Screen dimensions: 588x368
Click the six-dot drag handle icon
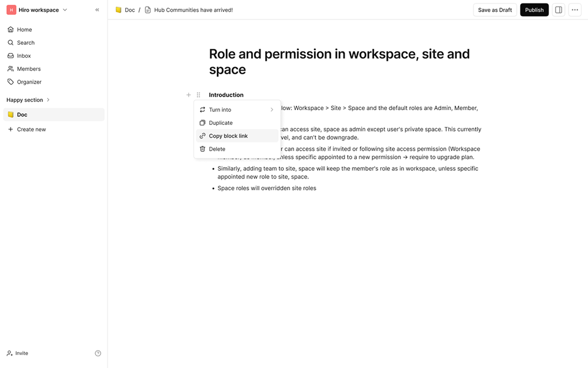point(198,95)
